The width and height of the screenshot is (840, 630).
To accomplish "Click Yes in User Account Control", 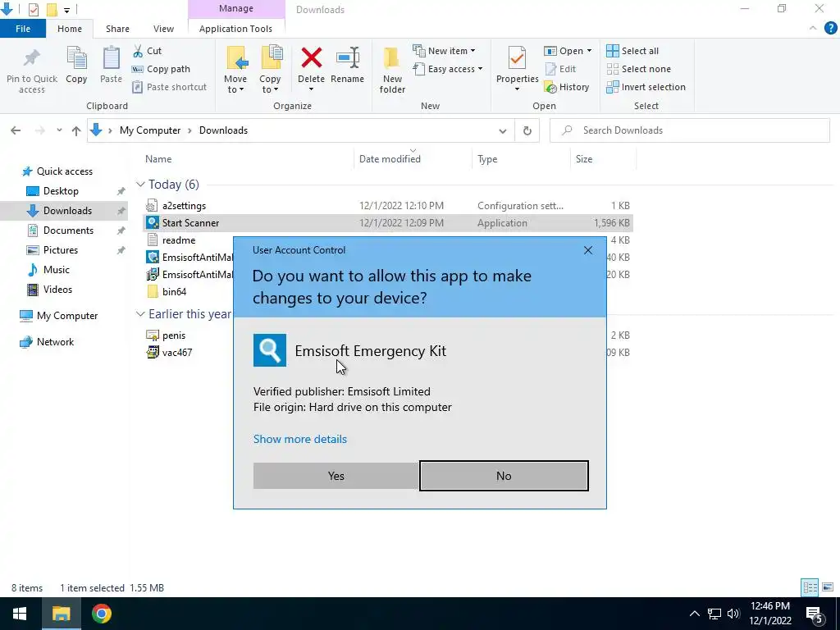I will pos(336,476).
